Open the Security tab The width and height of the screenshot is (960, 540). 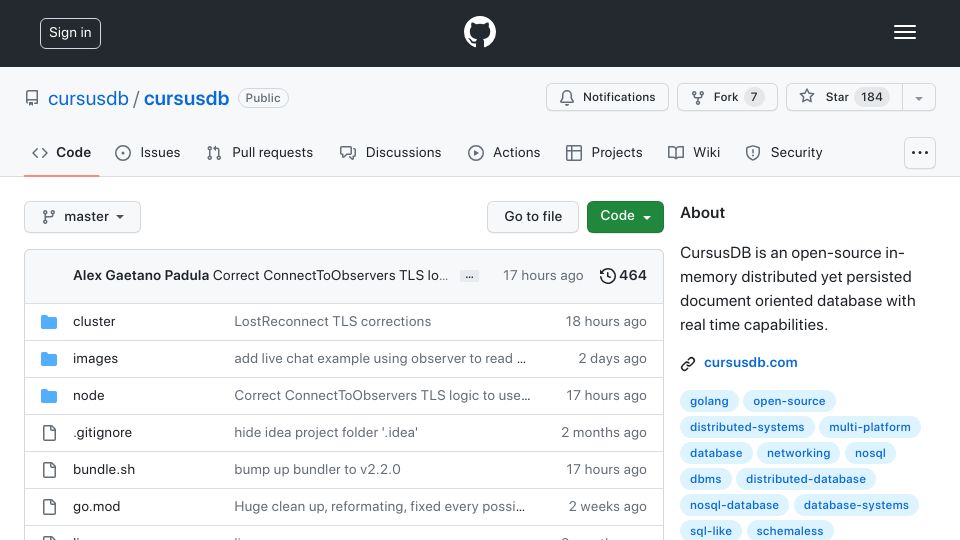(x=784, y=152)
